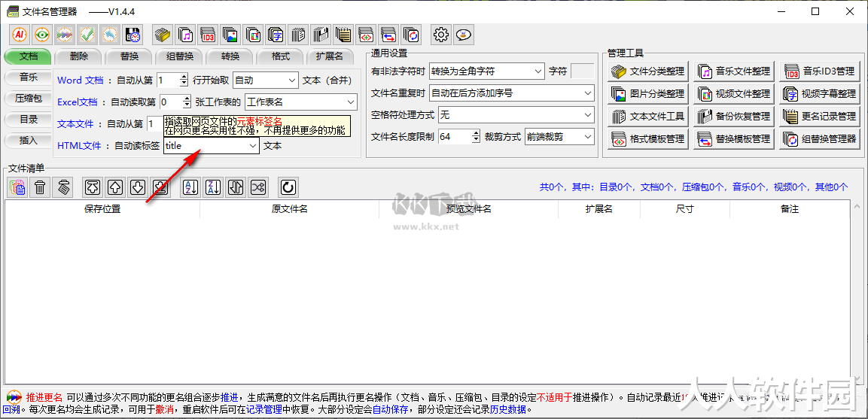Click the subtitle 字 toolbar icon
868x419 pixels.
pos(276,35)
